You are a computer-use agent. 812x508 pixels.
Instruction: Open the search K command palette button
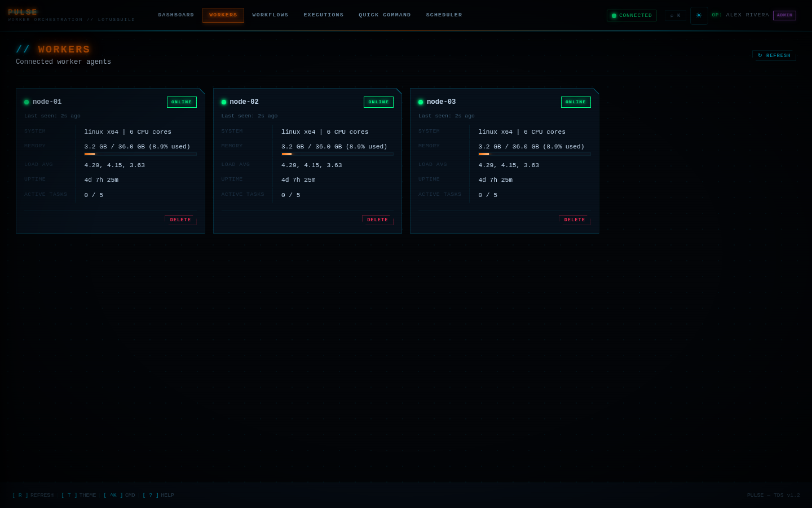click(x=675, y=16)
